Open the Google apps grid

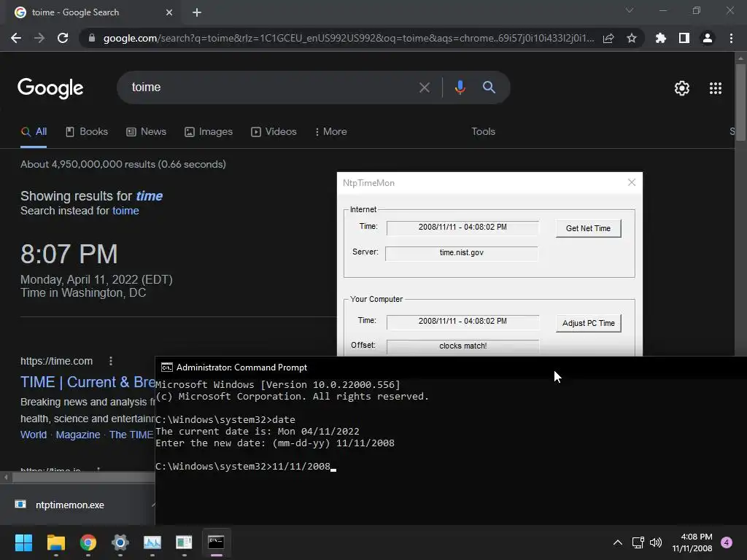point(715,88)
